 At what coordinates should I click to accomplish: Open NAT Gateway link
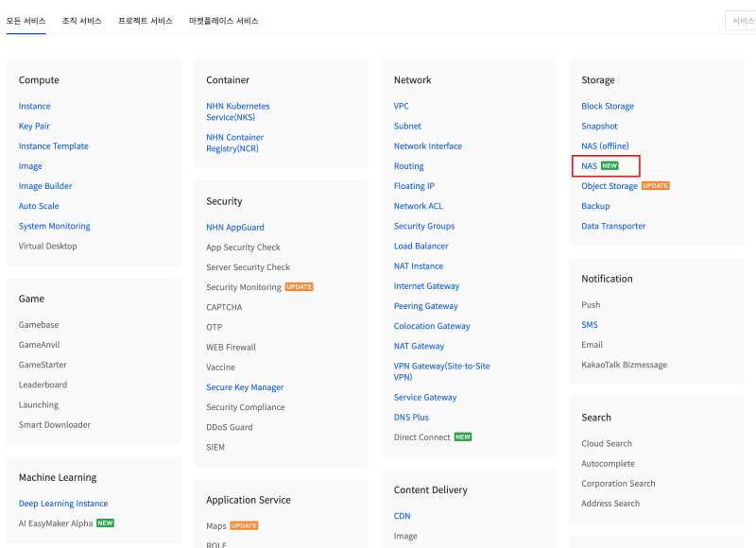419,346
